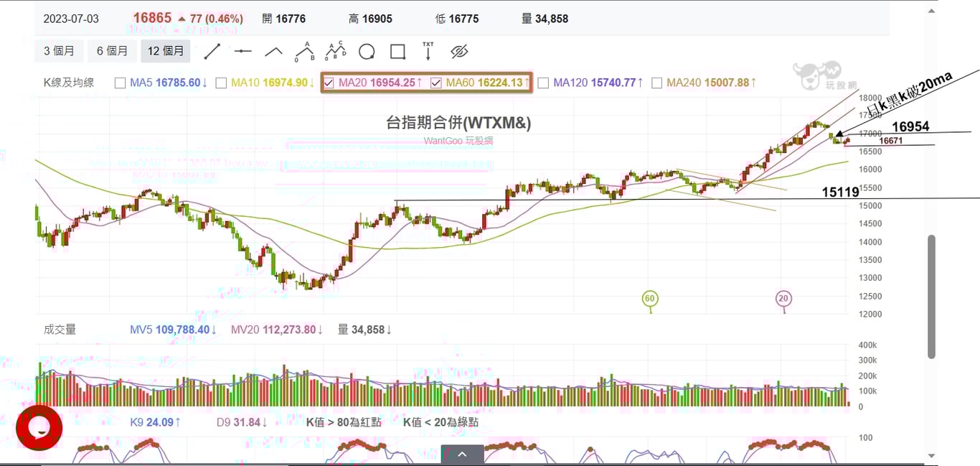This screenshot has width=980, height=466.
Task: Enable the MA240 moving average checkbox
Action: pos(656,83)
